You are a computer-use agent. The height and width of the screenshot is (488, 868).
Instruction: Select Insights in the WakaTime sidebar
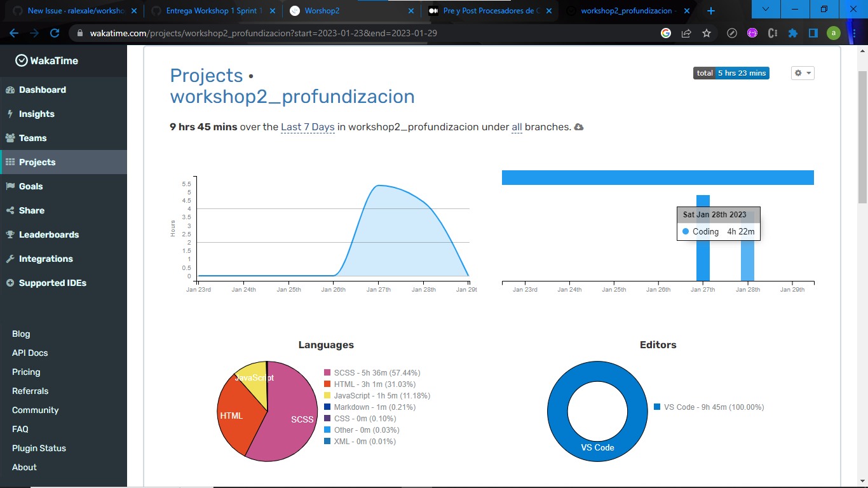click(36, 114)
